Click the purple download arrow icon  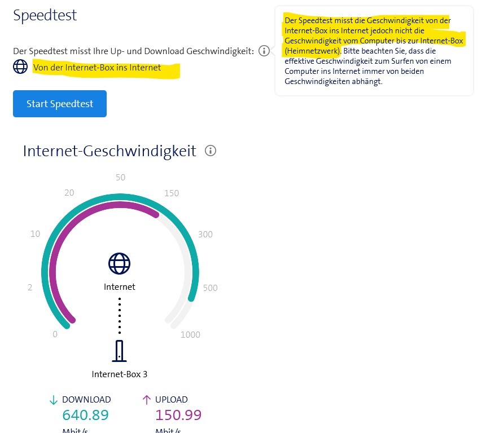coord(52,399)
